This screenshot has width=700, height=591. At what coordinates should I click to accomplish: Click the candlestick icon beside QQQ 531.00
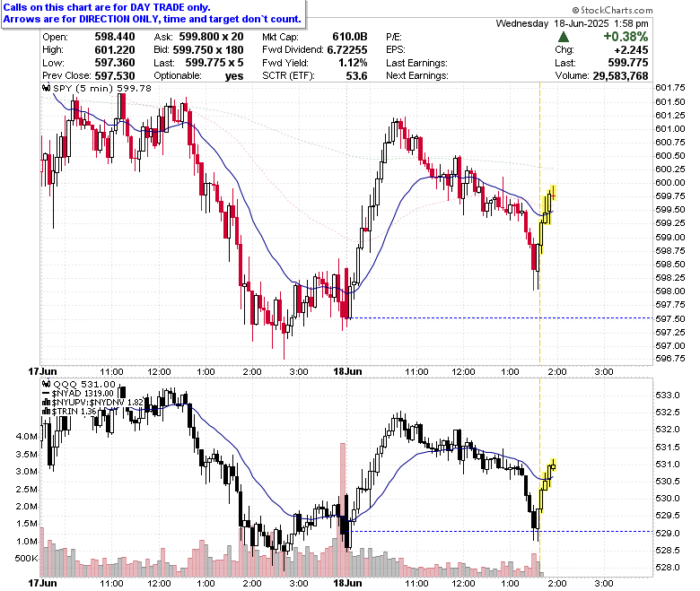(x=47, y=384)
